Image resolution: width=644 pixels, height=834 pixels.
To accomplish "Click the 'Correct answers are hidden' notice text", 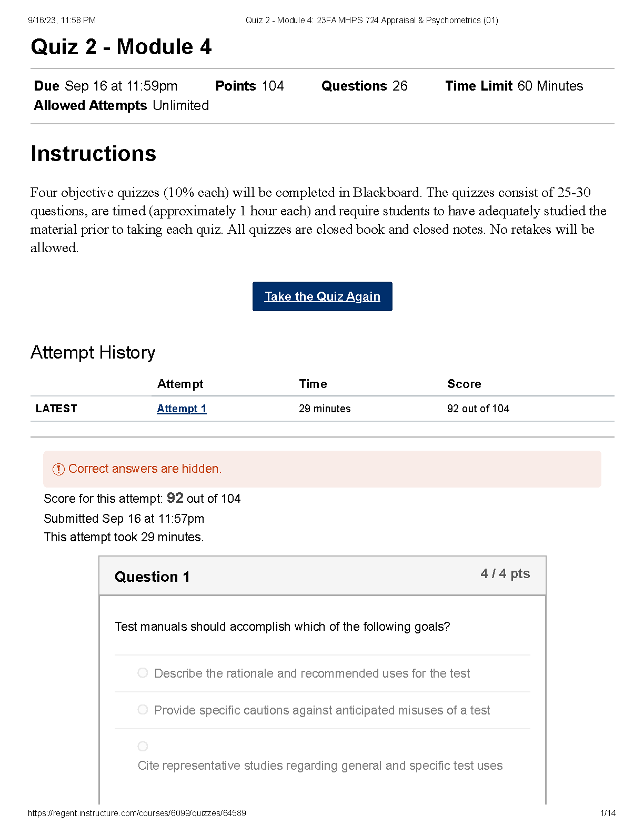I will click(145, 469).
